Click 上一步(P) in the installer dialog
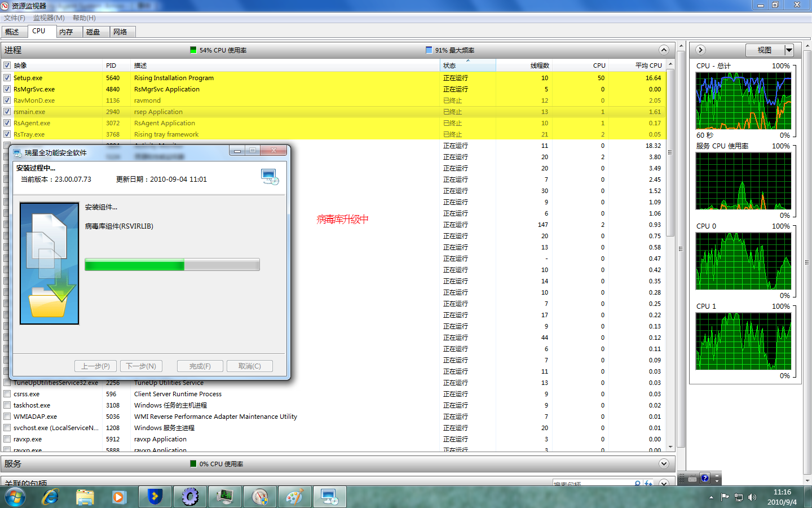 point(95,366)
